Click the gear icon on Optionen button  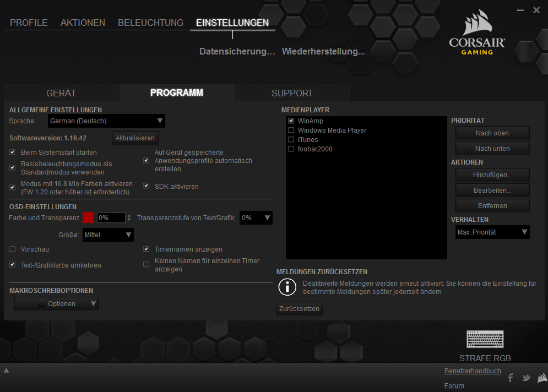click(x=40, y=304)
